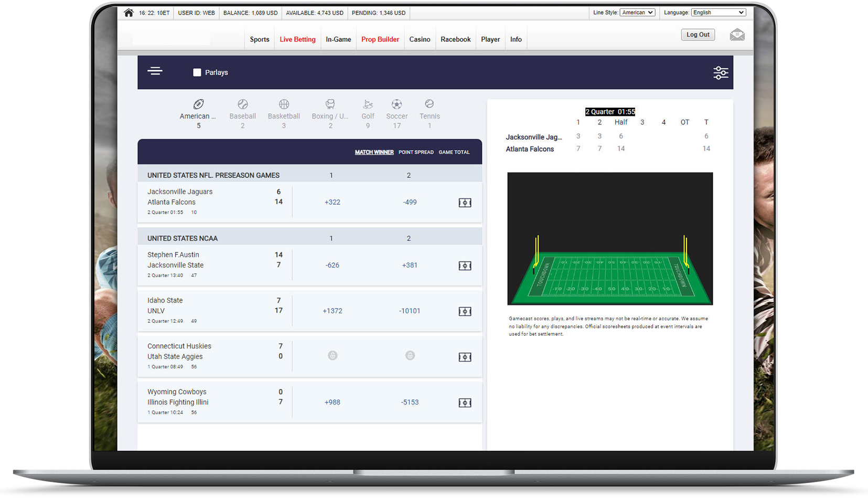
Task: Click locked odds icon under column 1 for Connecticut Huskies
Action: [333, 356]
